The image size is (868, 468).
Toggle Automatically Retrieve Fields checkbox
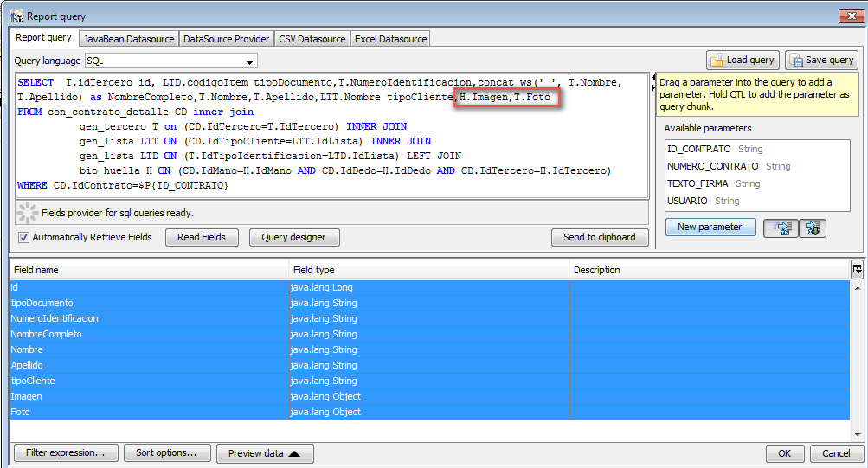24,238
